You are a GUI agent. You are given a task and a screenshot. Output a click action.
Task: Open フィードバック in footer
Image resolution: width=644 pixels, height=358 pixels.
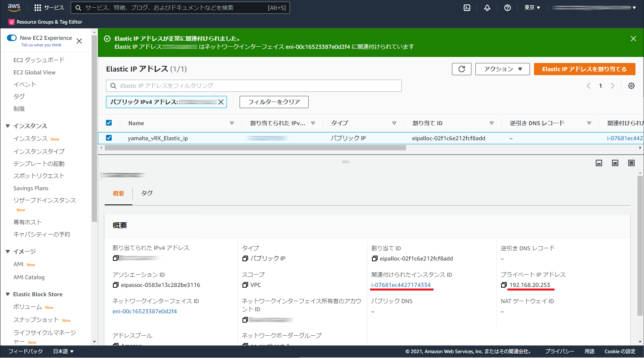[x=26, y=351]
